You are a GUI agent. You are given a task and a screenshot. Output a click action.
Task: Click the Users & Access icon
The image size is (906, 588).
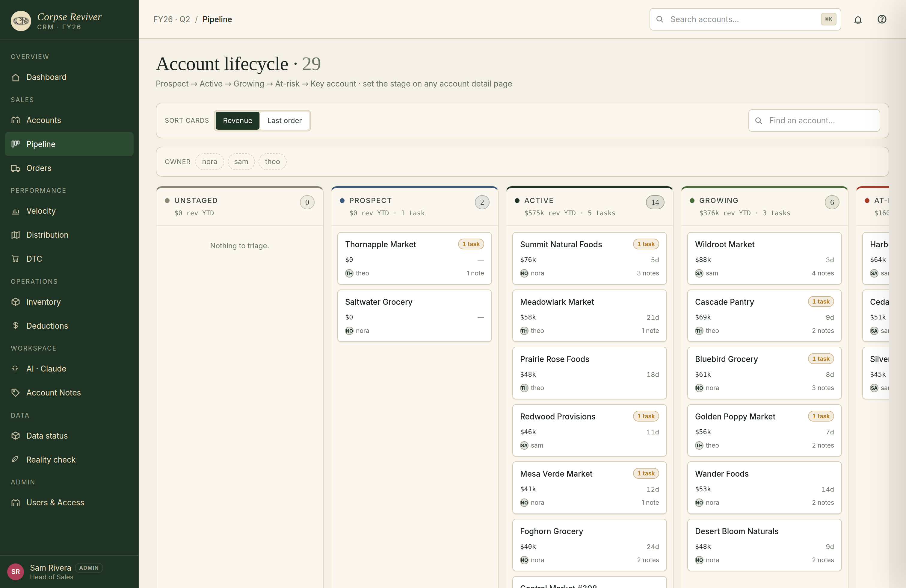[16, 503]
